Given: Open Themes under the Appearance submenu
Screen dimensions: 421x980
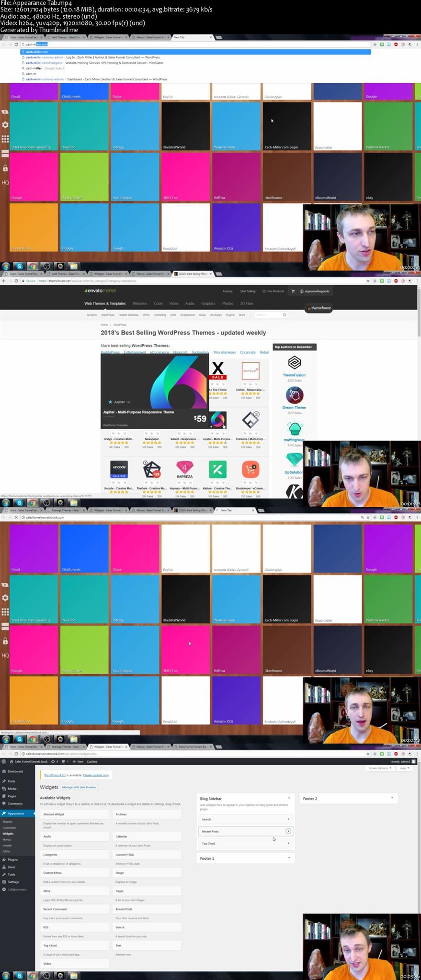Looking at the screenshot, I should pyautogui.click(x=8, y=822).
